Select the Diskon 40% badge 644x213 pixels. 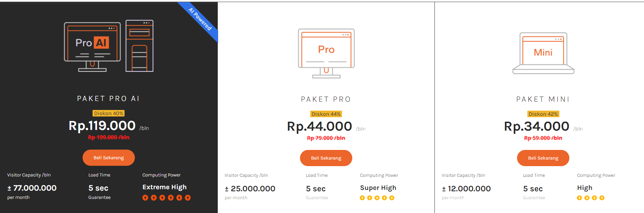point(108,113)
